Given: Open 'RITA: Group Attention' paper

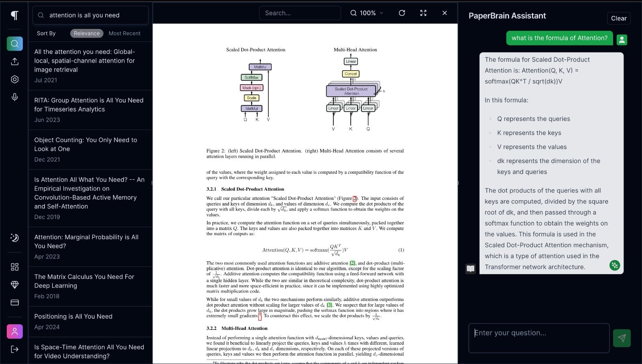Looking at the screenshot, I should [90, 110].
